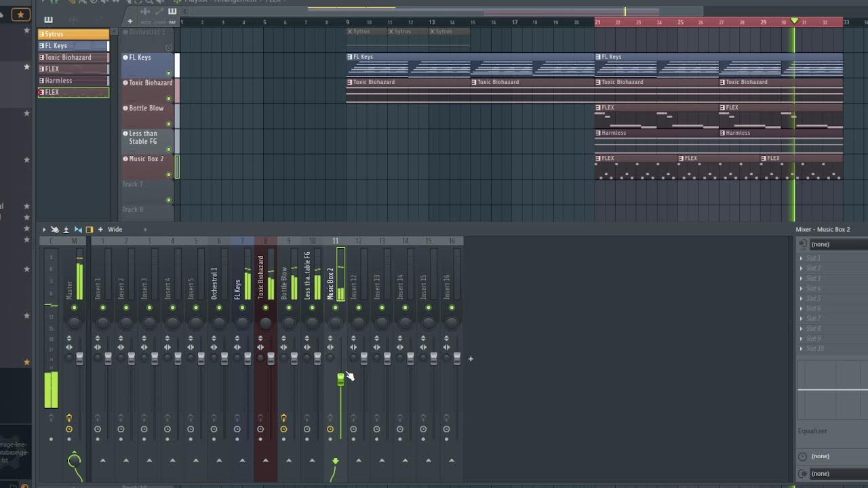The width and height of the screenshot is (868, 488).
Task: Toggle mute LED on Toxic Biohazard mixer track
Action: coord(265,308)
